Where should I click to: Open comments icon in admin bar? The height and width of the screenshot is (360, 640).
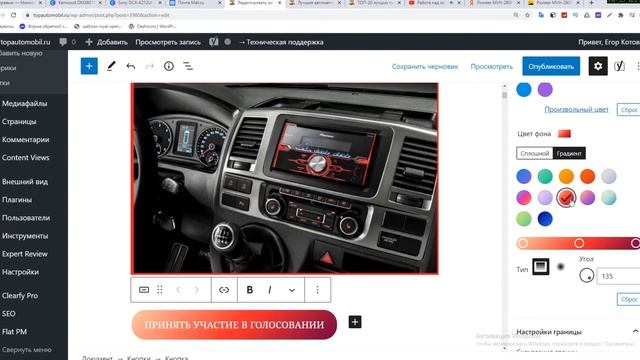pyautogui.click(x=63, y=42)
